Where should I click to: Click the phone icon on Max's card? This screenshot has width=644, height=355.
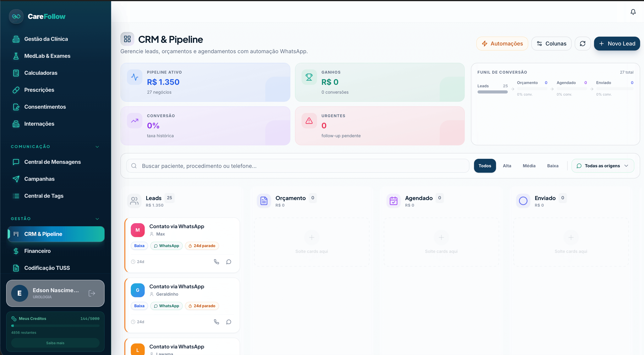pyautogui.click(x=216, y=262)
